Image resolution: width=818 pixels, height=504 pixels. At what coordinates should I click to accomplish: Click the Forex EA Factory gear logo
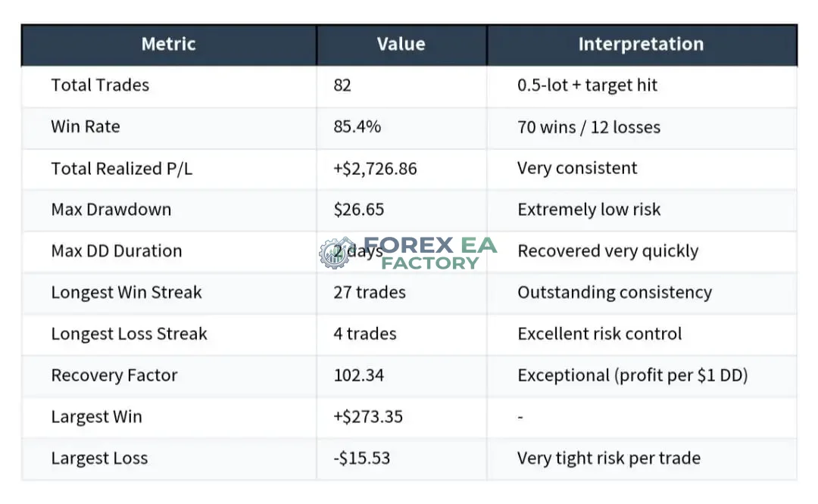[x=336, y=254]
